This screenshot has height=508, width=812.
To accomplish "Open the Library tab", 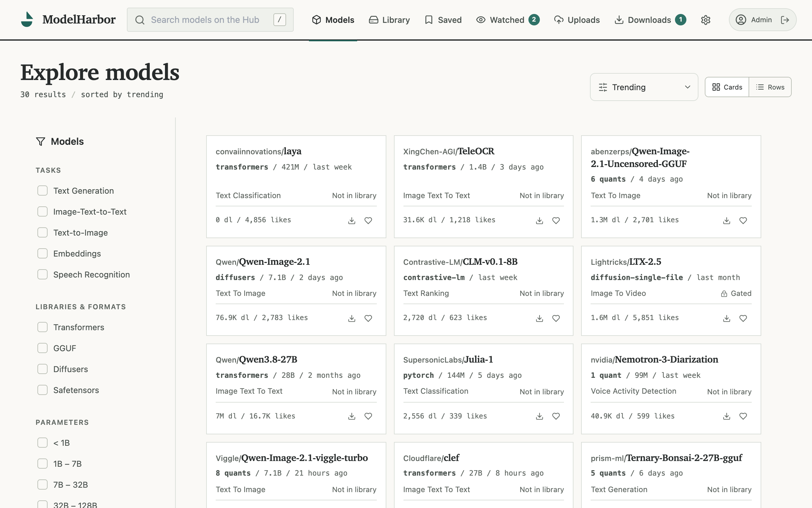I will pos(389,20).
